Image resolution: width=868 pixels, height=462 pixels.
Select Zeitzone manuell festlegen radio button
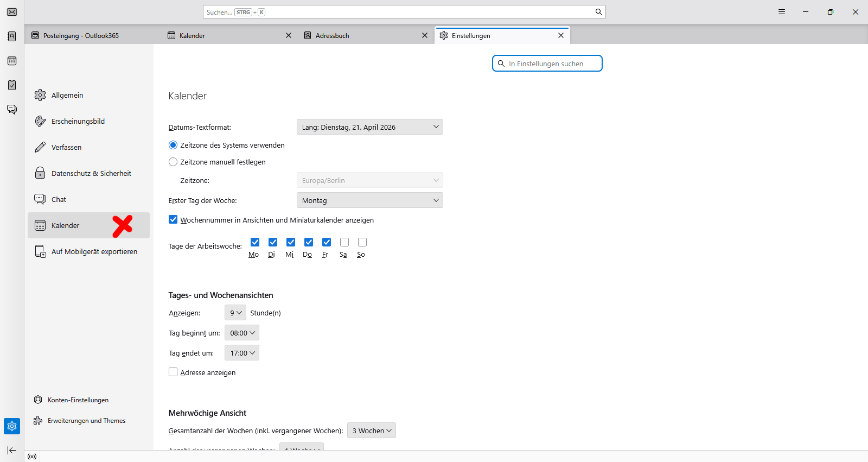tap(173, 162)
